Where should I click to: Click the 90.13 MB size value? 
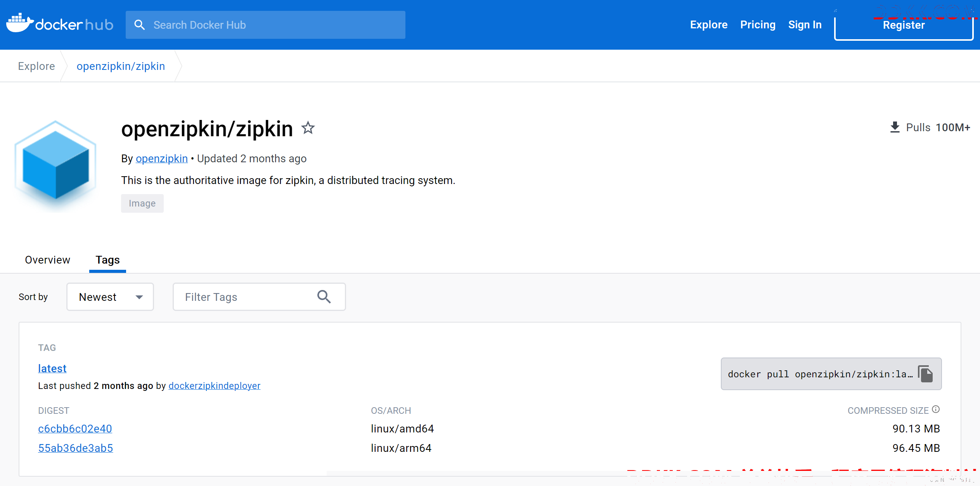click(916, 429)
